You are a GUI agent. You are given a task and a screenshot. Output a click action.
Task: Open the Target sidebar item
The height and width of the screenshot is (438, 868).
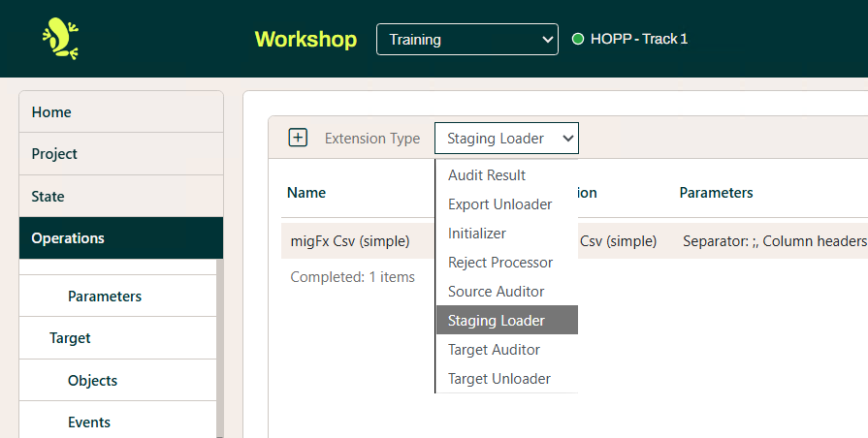coord(117,338)
